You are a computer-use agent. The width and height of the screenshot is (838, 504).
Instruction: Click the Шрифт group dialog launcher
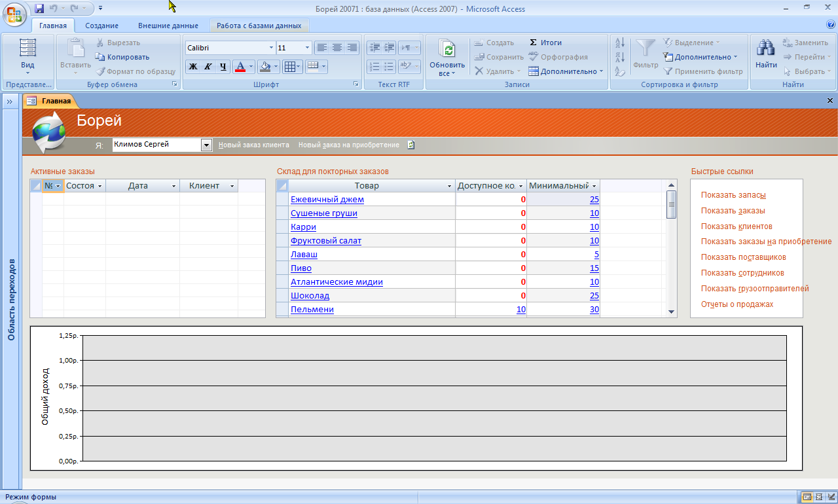click(355, 84)
